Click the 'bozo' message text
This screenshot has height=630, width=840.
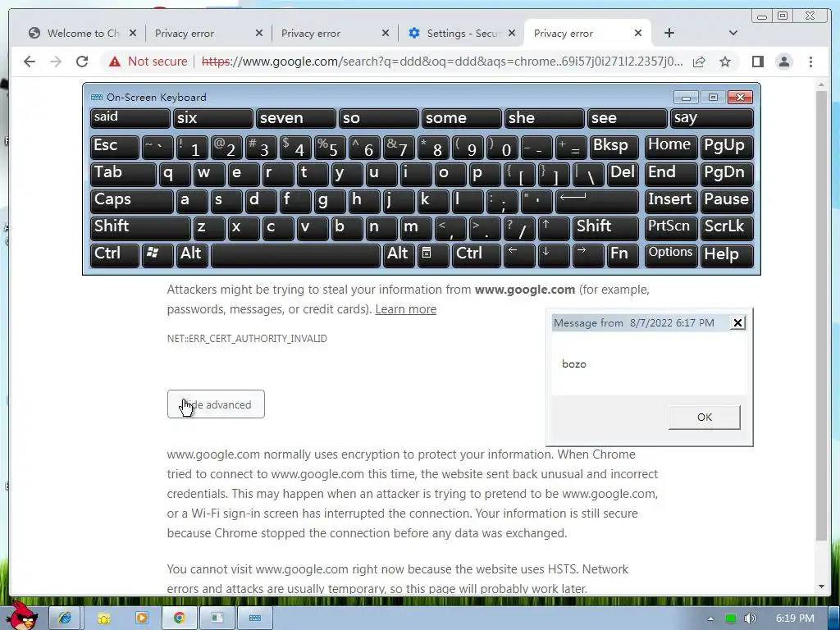click(x=573, y=364)
